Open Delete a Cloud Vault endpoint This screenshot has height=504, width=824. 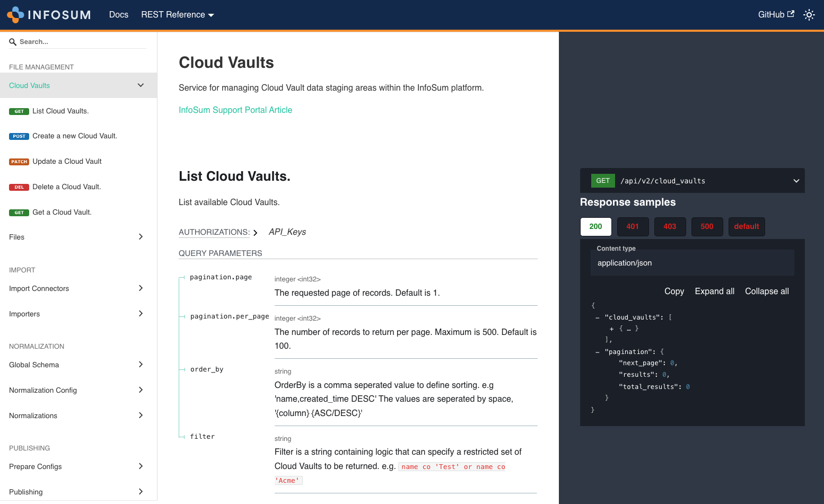[x=78, y=187]
